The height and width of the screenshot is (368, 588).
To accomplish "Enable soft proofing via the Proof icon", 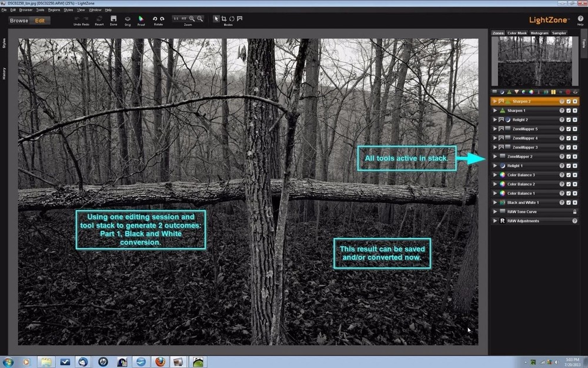I will 141,18.
